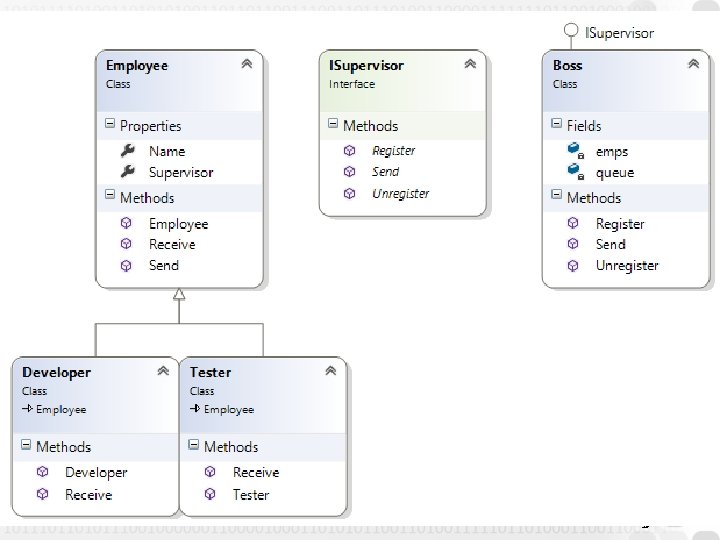Image resolution: width=720 pixels, height=540 pixels.
Task: Toggle the Methods section minus box in ISupervisor
Action: coord(333,125)
